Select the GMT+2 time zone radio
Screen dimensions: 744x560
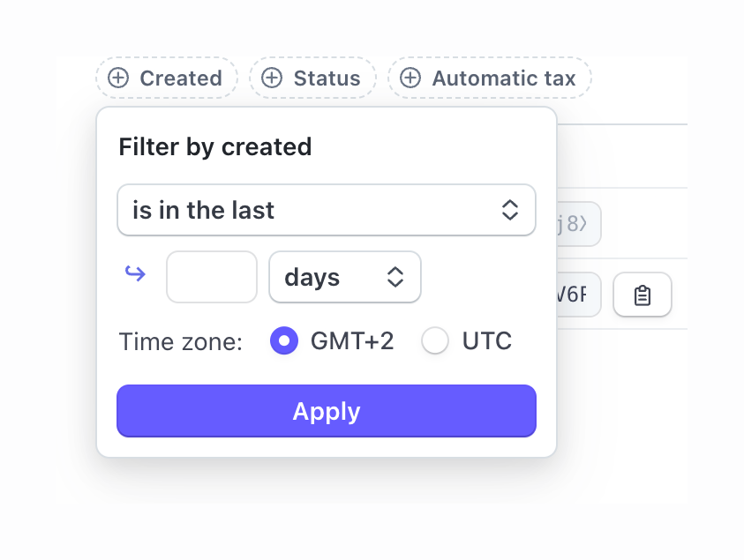284,340
